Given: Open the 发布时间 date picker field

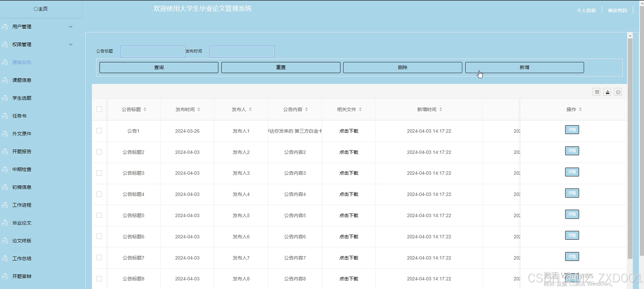Looking at the screenshot, I should click(242, 51).
